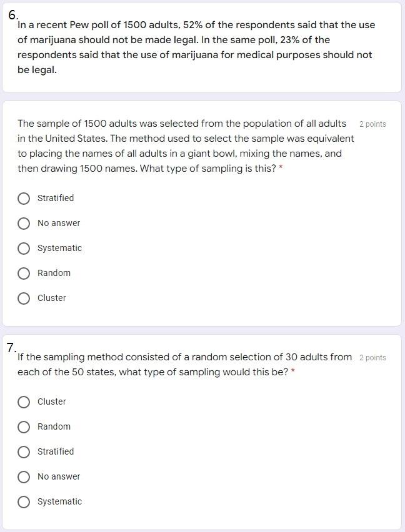
Task: Click the 2 points label on question 7
Action: (372, 357)
